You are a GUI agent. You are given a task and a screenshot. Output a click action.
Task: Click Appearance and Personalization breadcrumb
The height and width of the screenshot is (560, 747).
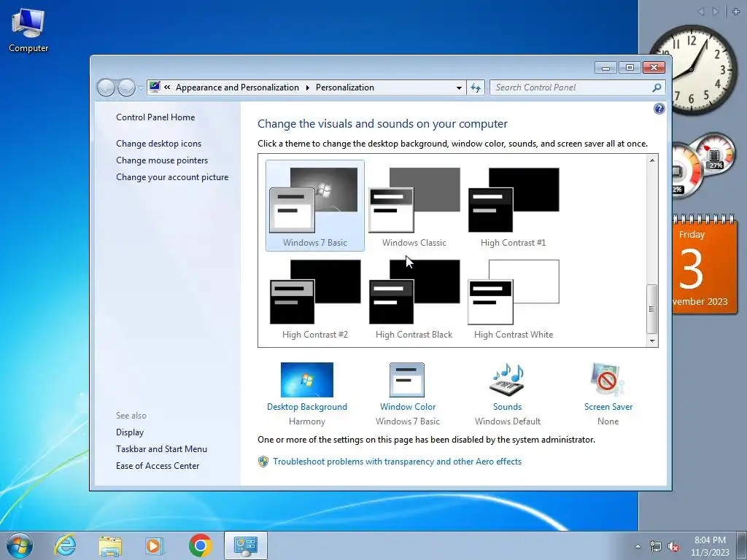237,87
